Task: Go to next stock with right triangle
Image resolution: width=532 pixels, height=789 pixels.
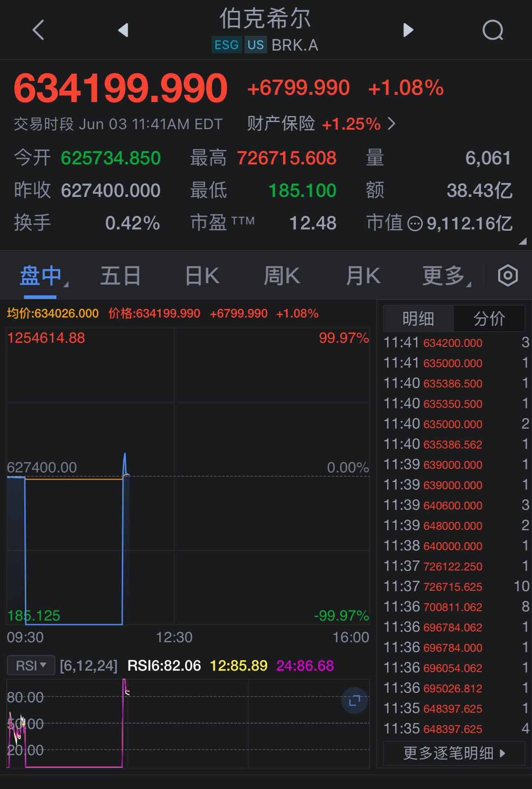Action: click(408, 30)
